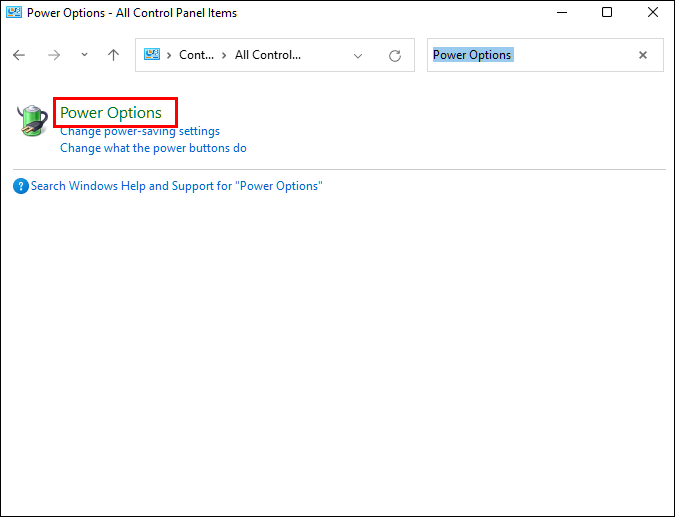This screenshot has height=517, width=675.
Task: Click the blue help question mark icon
Action: click(21, 186)
